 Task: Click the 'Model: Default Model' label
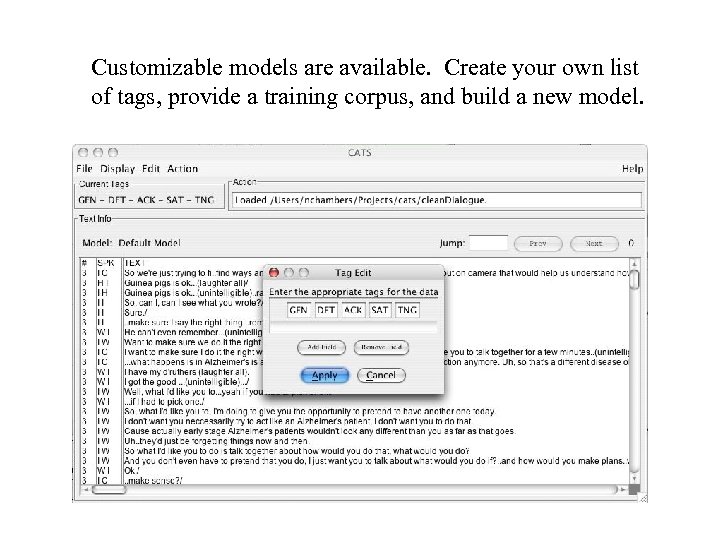131,243
